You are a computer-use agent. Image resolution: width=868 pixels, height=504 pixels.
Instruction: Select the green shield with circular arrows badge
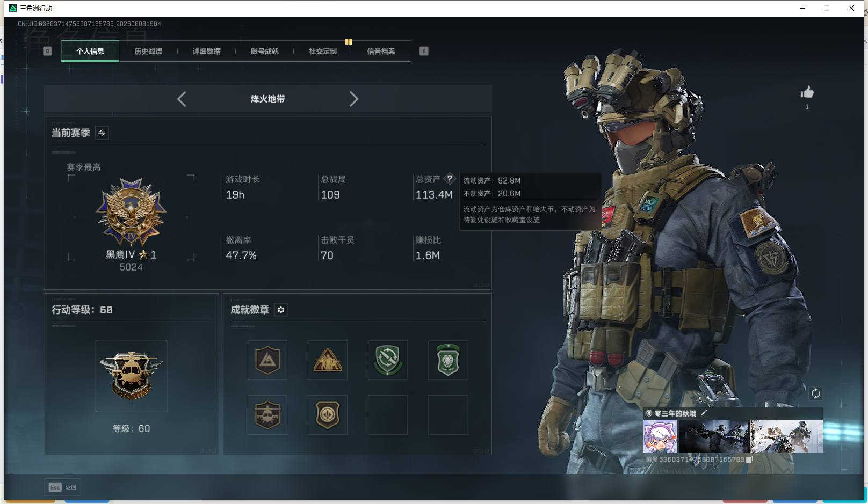(x=388, y=360)
